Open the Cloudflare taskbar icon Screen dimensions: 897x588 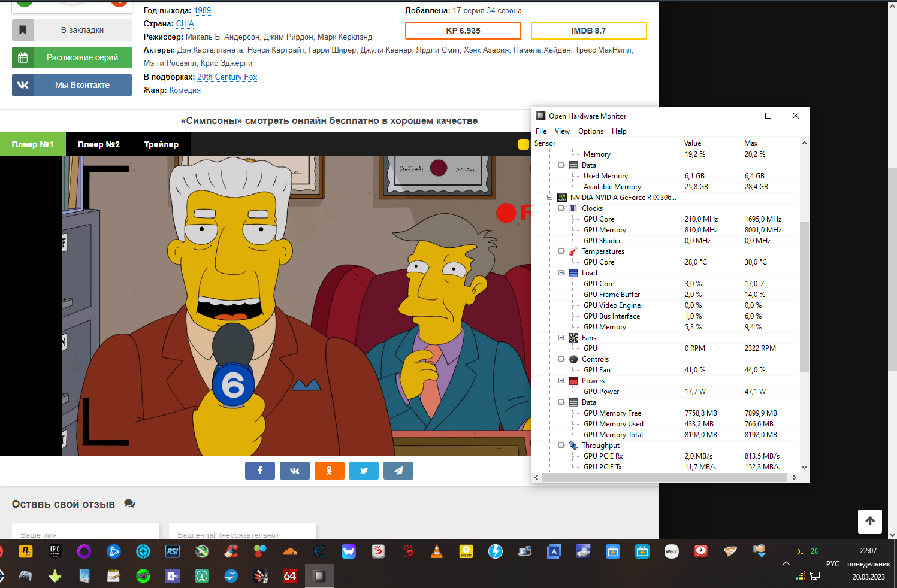pos(290,551)
